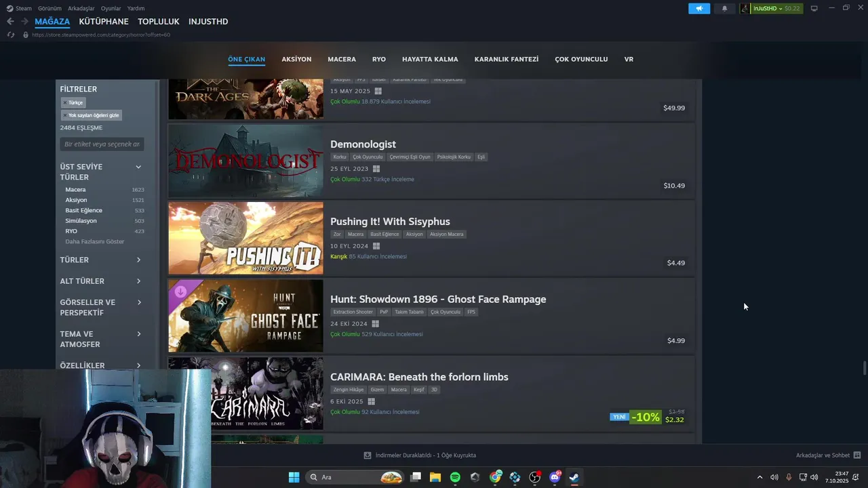Filter by the Macera top-level genre
The image size is (868, 488).
coord(75,190)
